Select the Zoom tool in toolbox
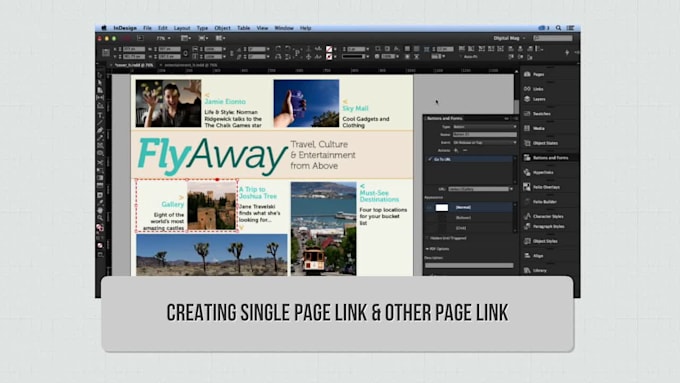 point(100,218)
